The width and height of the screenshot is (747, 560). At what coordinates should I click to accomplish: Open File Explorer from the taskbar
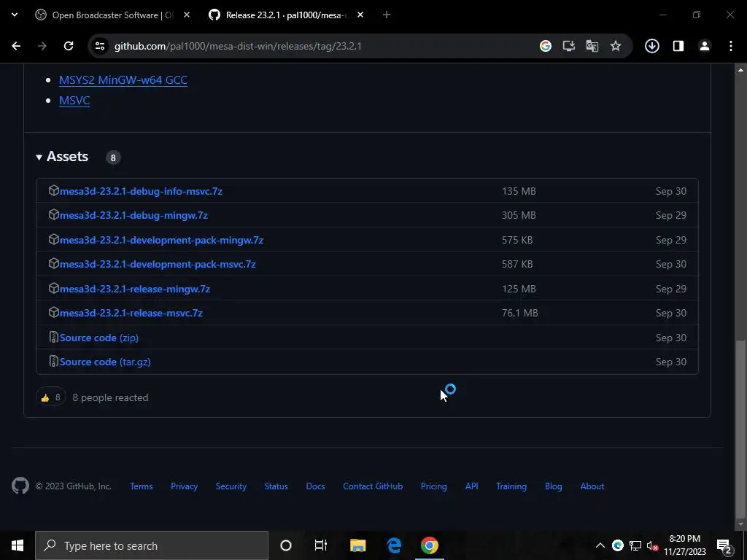(x=357, y=545)
